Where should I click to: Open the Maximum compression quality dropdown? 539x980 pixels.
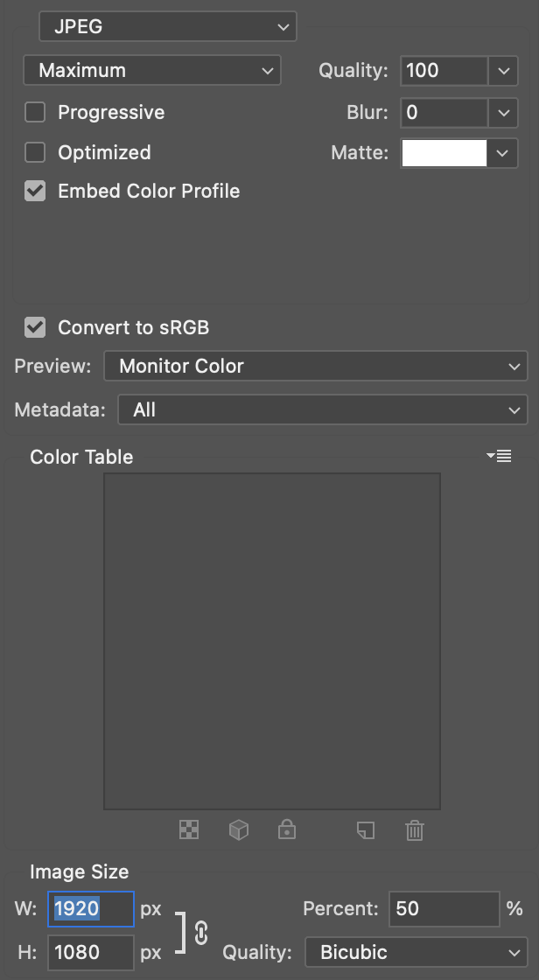(151, 70)
